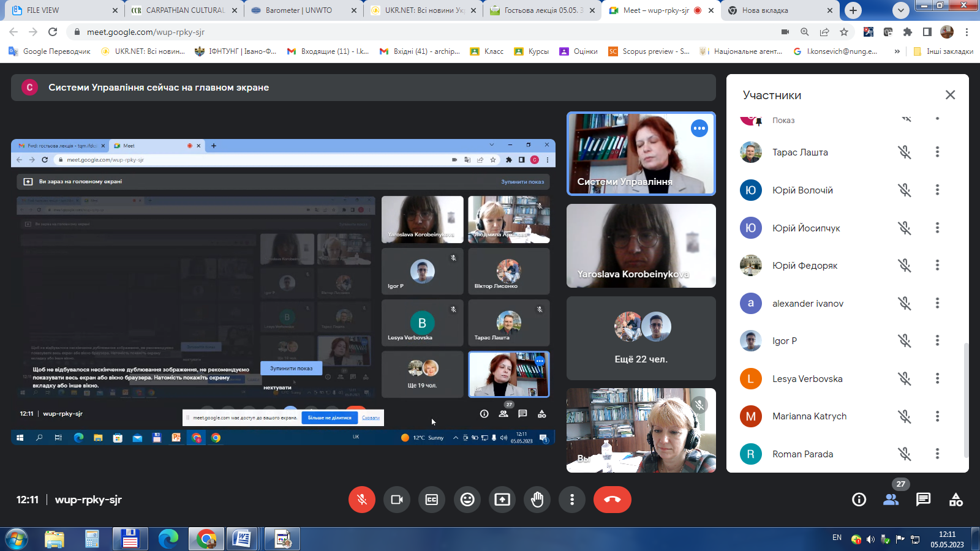Click the participants panel scrollbar
The height and width of the screenshot is (551, 980).
pyautogui.click(x=966, y=398)
